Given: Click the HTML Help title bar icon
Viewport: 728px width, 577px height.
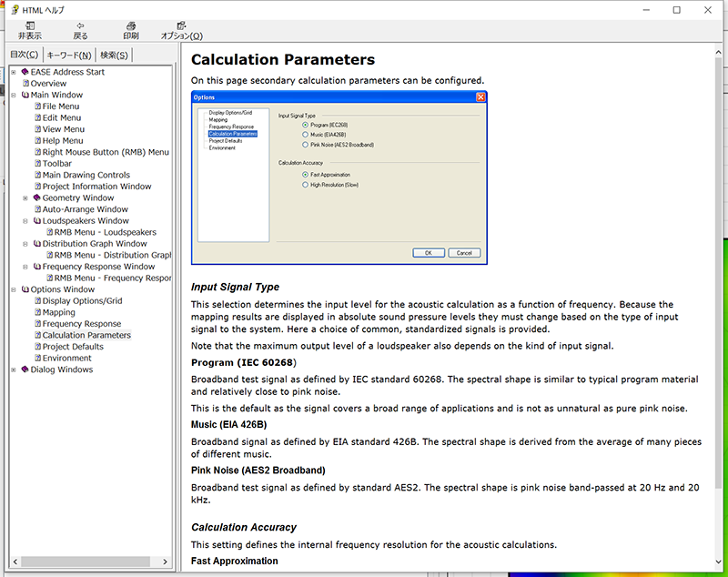Looking at the screenshot, I should click(15, 10).
